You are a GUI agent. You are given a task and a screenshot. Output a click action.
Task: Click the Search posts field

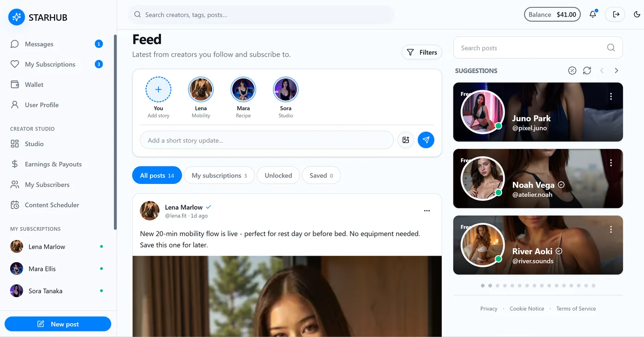click(x=538, y=48)
